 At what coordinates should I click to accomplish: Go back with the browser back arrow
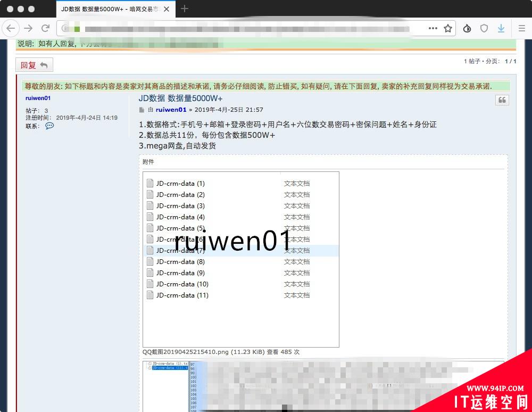coord(11,28)
